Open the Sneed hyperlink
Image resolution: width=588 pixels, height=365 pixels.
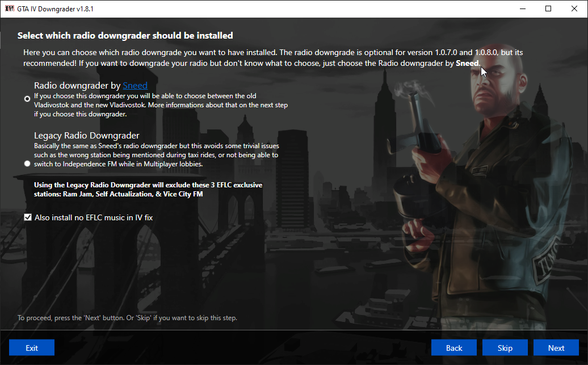point(135,86)
